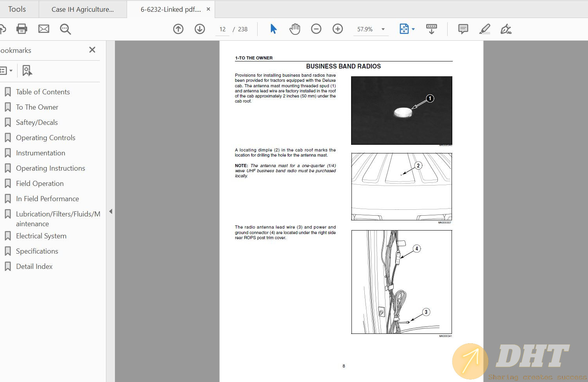588x382 pixels.
Task: Click the Fit page view icon
Action: tap(404, 29)
